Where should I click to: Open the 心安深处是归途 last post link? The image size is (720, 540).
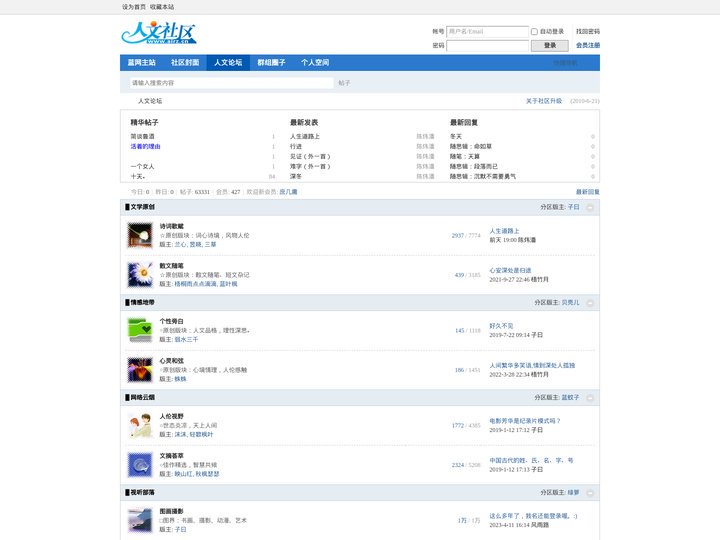click(510, 270)
